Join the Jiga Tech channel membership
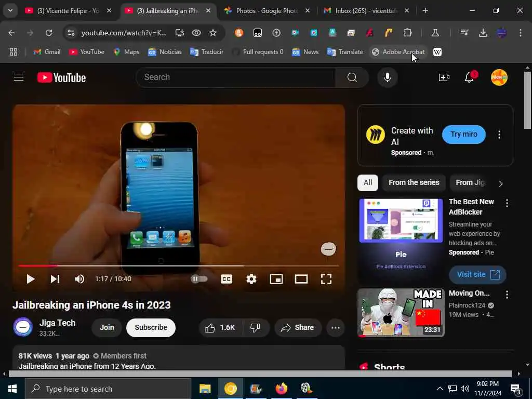This screenshot has width=532, height=399. coord(107,327)
